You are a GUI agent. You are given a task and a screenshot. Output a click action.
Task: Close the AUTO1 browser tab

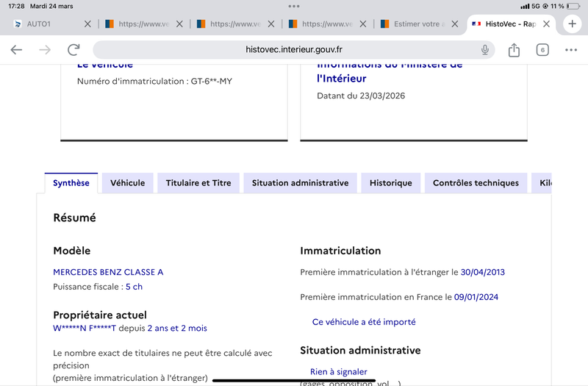coord(88,24)
